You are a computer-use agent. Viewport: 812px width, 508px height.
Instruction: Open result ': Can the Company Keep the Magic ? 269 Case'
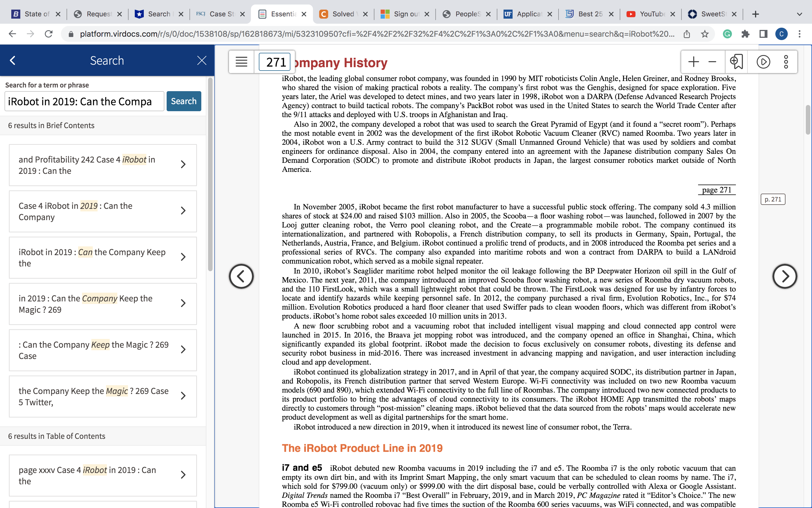(x=103, y=350)
